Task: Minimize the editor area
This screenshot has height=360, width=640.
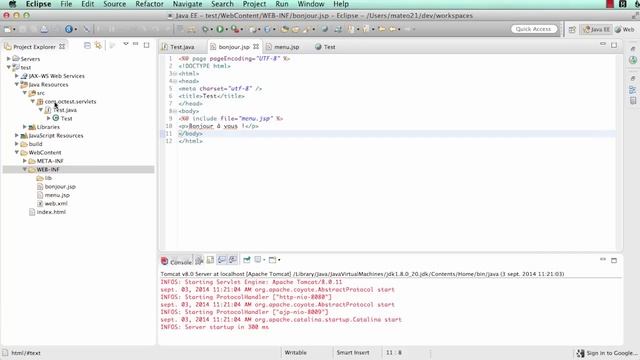Action: pyautogui.click(x=603, y=44)
